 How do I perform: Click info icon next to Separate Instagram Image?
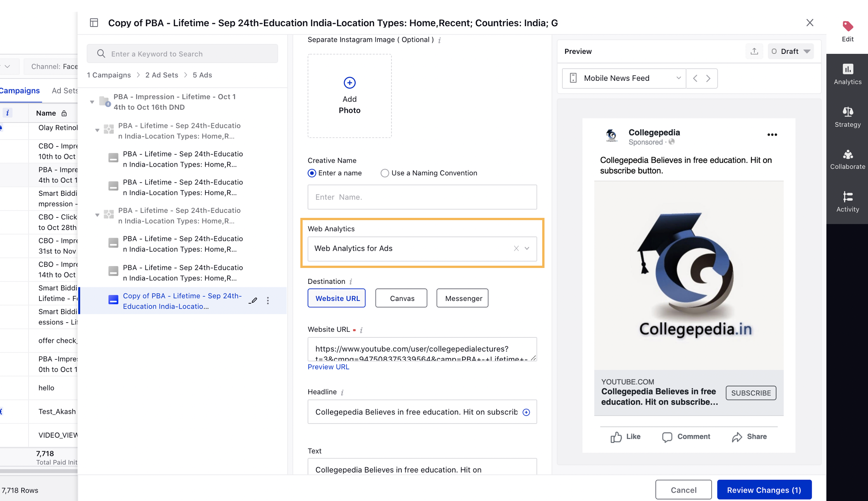point(439,40)
